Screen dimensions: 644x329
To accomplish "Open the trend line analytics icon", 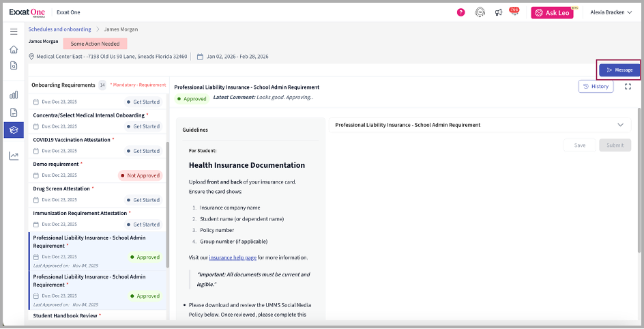I will point(14,156).
